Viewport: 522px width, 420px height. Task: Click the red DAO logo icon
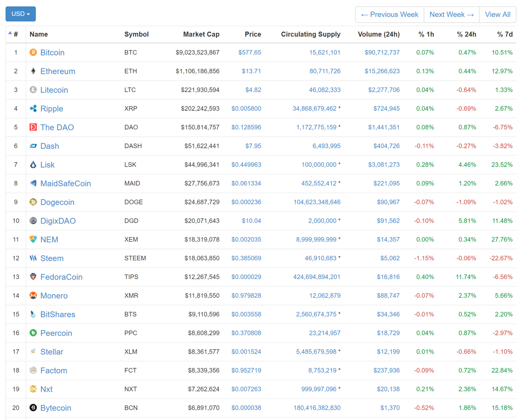33,127
